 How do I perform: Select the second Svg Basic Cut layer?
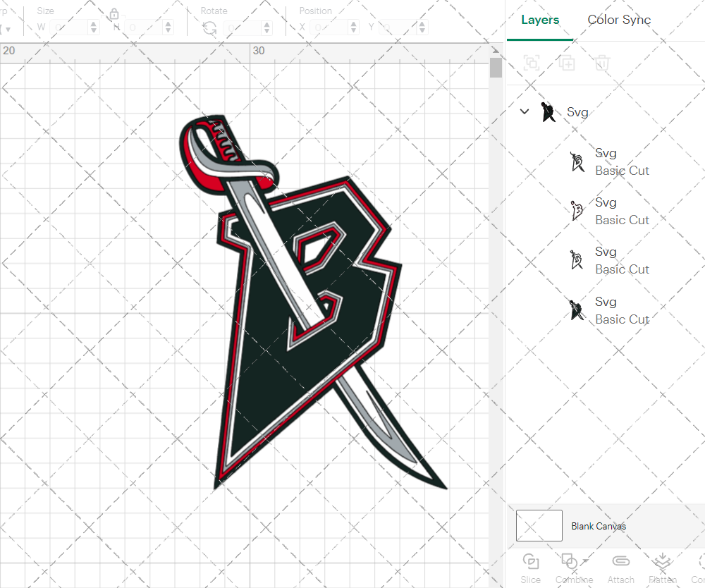pos(609,212)
